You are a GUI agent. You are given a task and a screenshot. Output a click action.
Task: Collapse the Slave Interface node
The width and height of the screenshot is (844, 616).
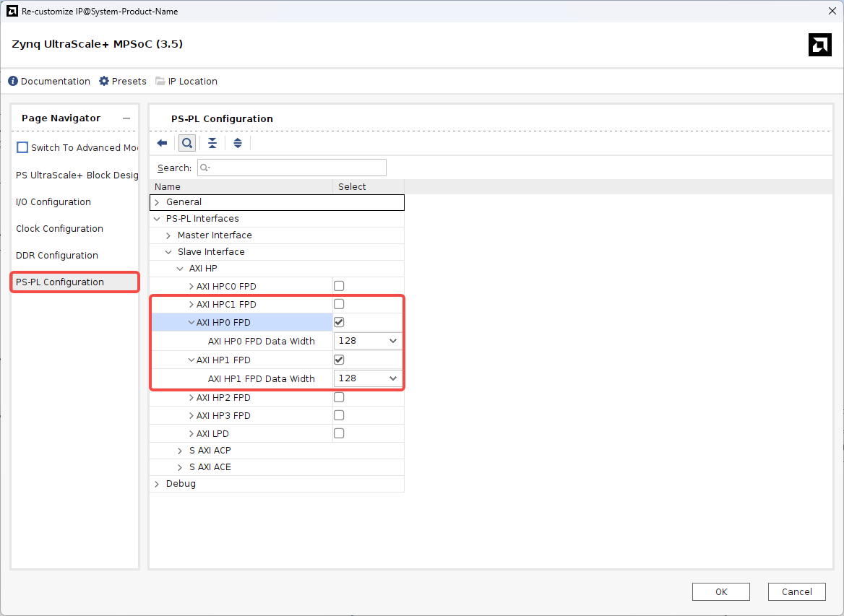pyautogui.click(x=168, y=252)
